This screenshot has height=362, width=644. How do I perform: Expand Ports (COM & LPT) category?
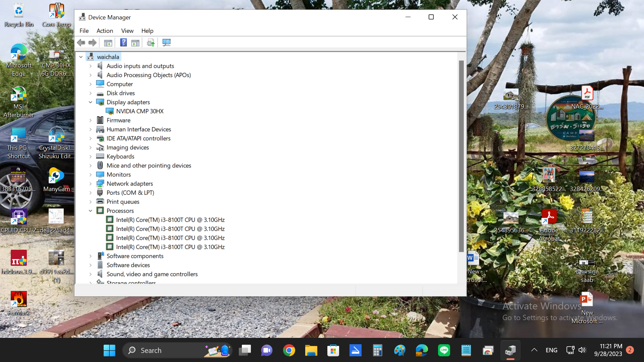click(x=90, y=193)
